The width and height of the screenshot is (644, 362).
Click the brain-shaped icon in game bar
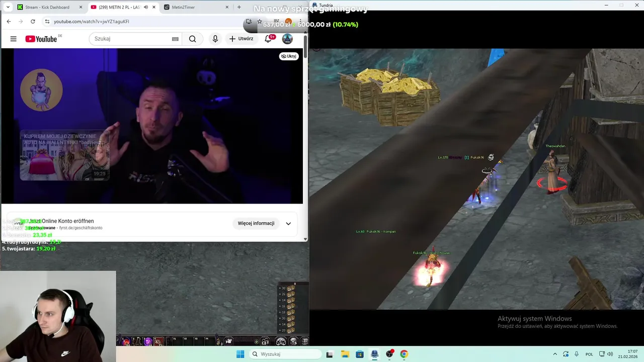click(281, 342)
